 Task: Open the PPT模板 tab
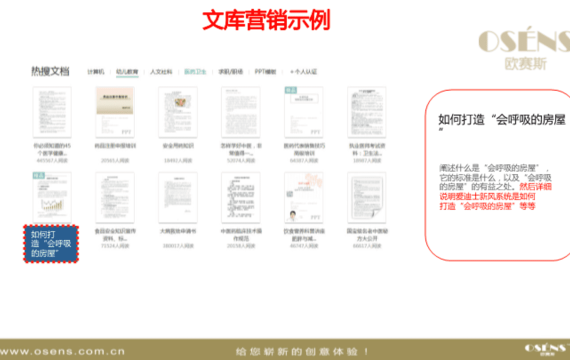click(x=265, y=72)
